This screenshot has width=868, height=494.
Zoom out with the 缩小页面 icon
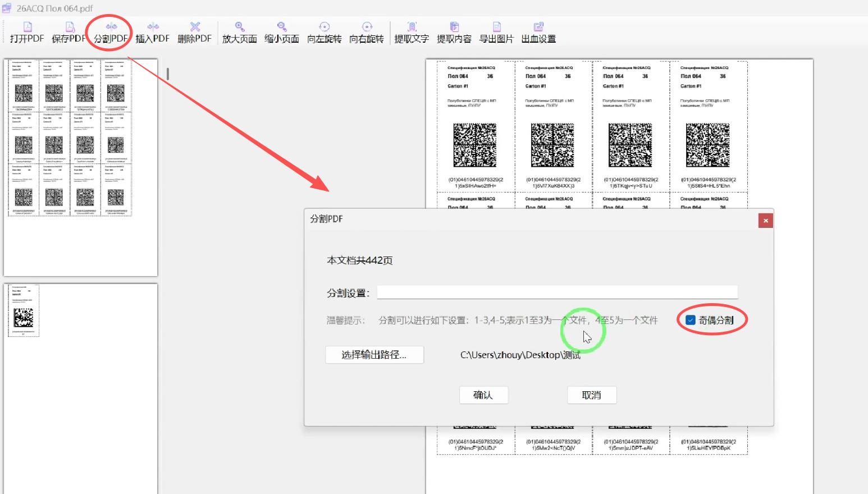(x=281, y=32)
